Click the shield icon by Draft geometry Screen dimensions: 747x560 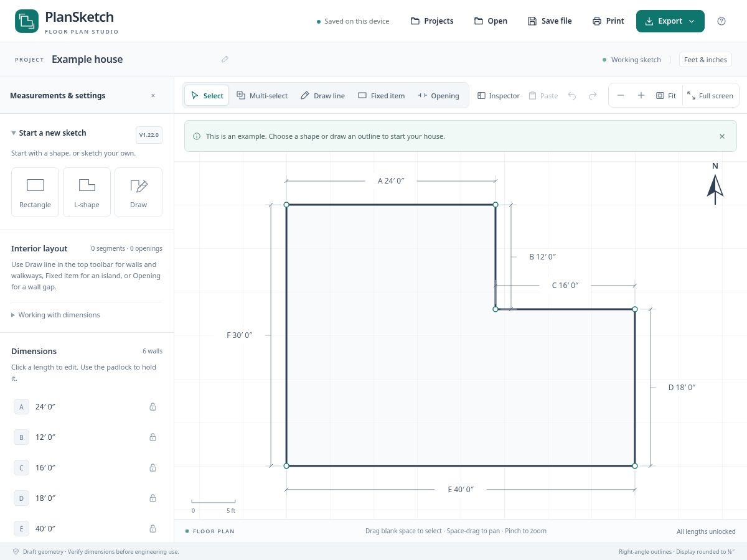point(16,551)
